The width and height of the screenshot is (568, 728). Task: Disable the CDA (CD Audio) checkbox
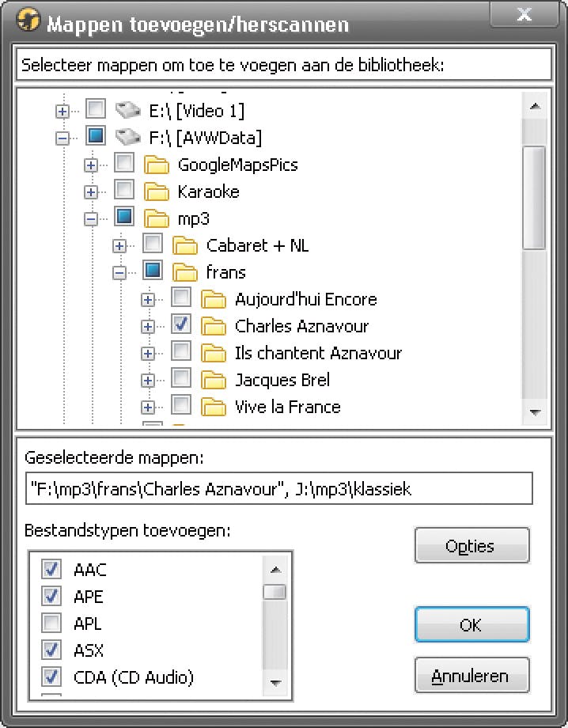[x=51, y=677]
